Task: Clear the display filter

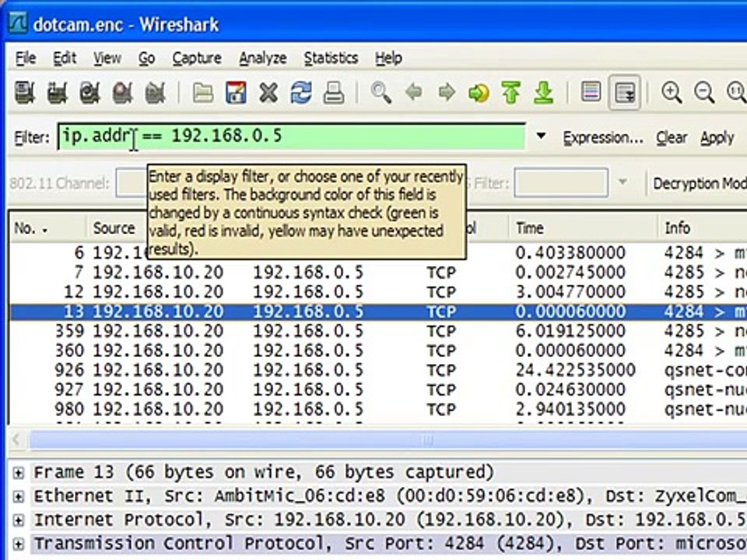Action: pos(672,138)
